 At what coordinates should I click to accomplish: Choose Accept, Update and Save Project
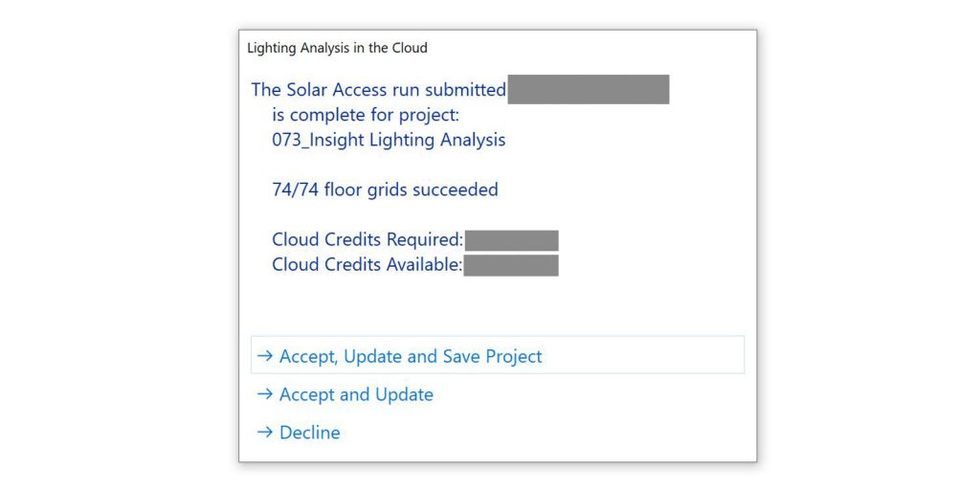click(411, 356)
